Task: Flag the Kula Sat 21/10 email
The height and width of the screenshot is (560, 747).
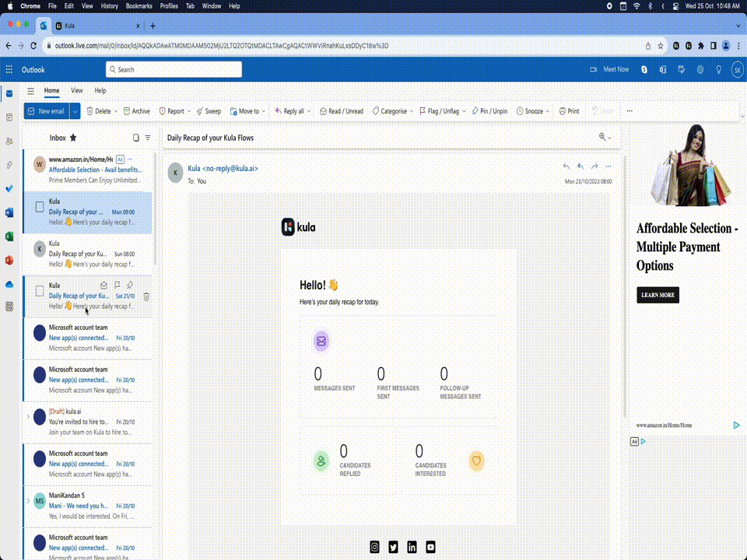Action: pos(117,285)
